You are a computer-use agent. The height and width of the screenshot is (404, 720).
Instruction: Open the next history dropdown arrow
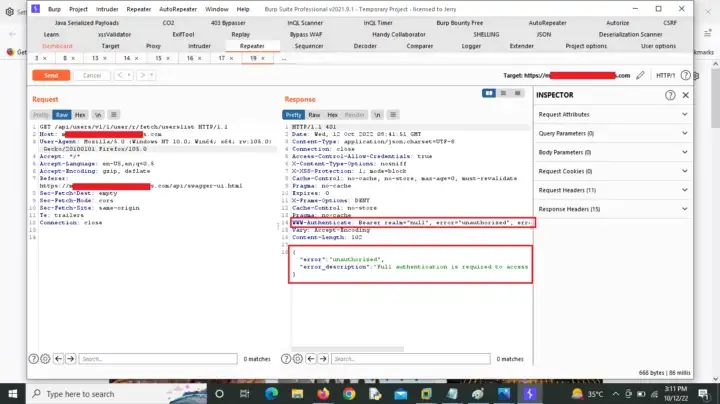(x=152, y=75)
